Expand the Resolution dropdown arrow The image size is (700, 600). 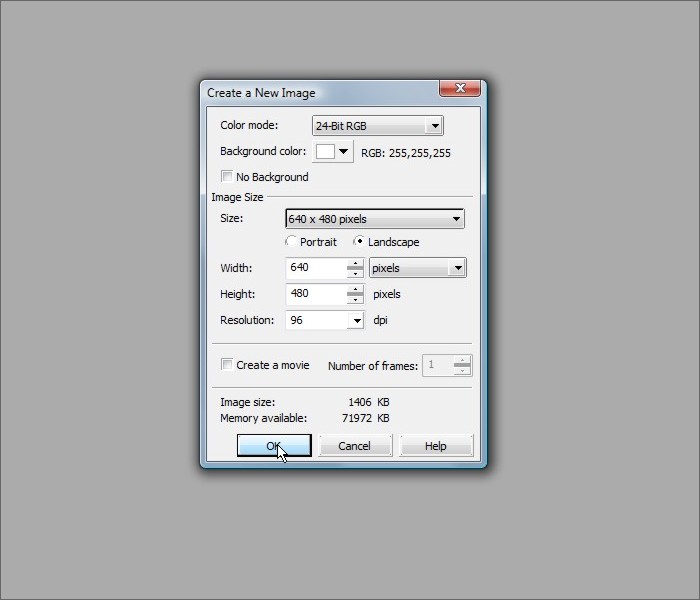pyautogui.click(x=356, y=321)
